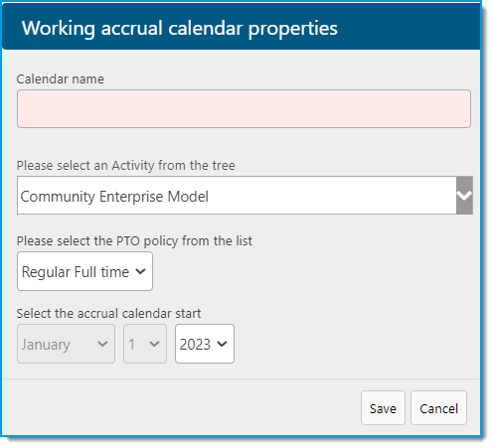Cancel the accrual calendar dialog
The height and width of the screenshot is (448, 493).
(438, 408)
